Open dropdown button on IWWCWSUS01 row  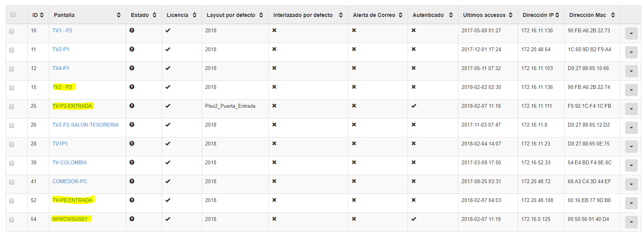pos(631,222)
